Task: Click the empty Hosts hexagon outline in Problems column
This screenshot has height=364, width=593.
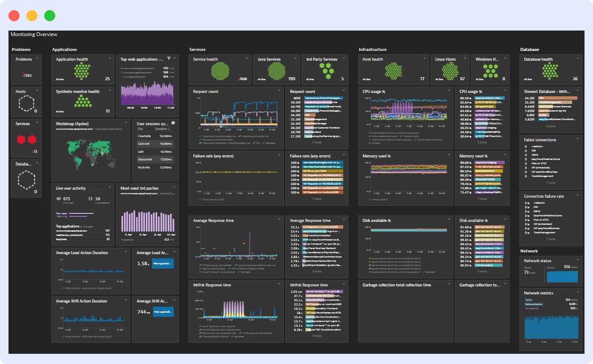Action: [x=25, y=103]
